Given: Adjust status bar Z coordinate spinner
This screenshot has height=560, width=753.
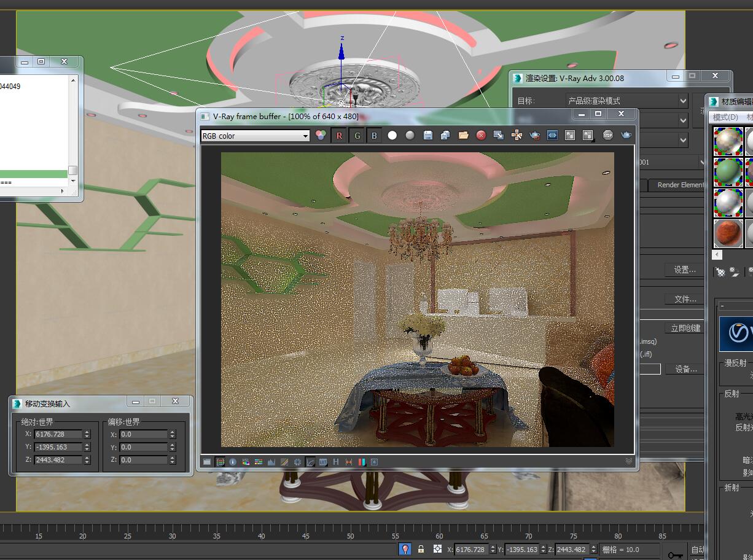Looking at the screenshot, I should pos(594,550).
